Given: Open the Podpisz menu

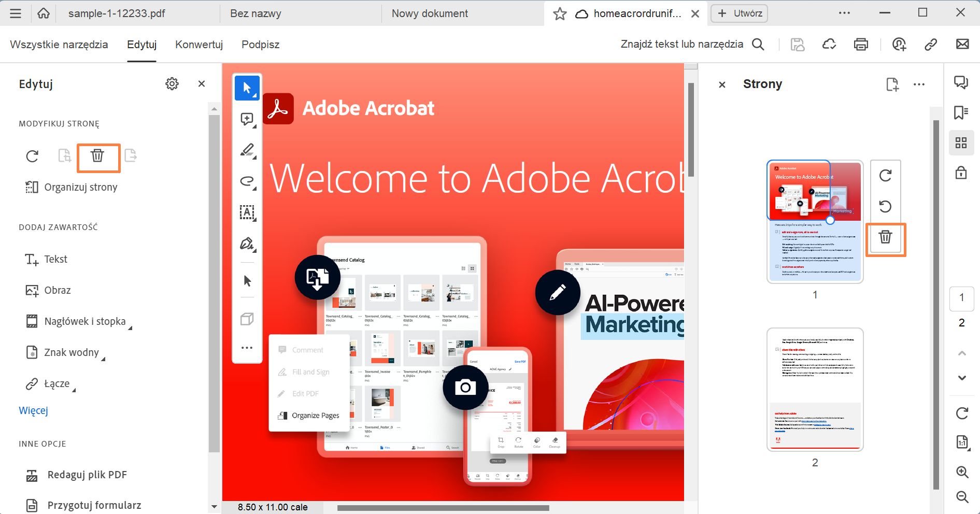Looking at the screenshot, I should pyautogui.click(x=260, y=45).
